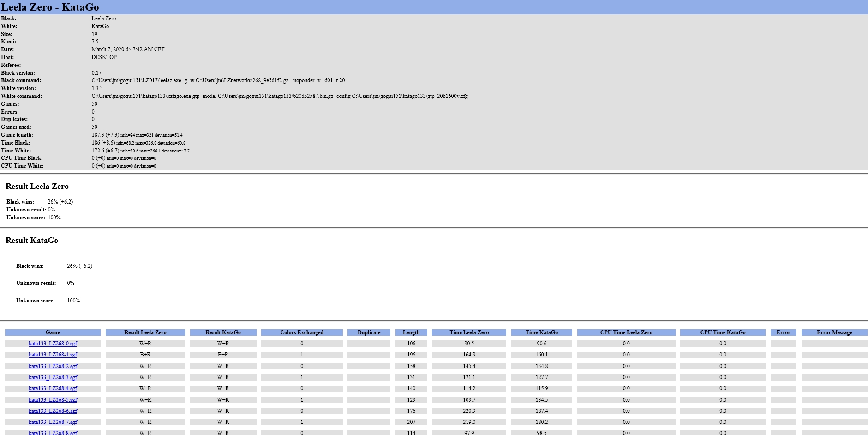Click the White command path text
Image resolution: width=868 pixels, height=435 pixels.
click(x=279, y=96)
